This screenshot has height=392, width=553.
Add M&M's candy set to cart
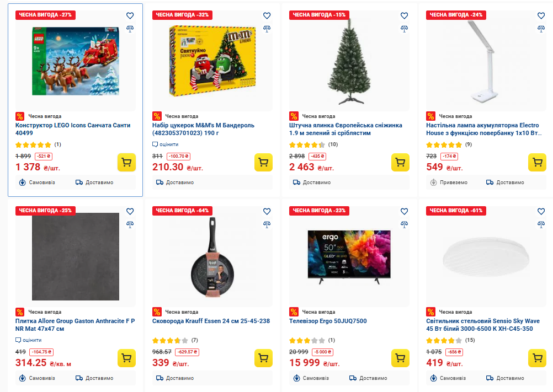[263, 163]
